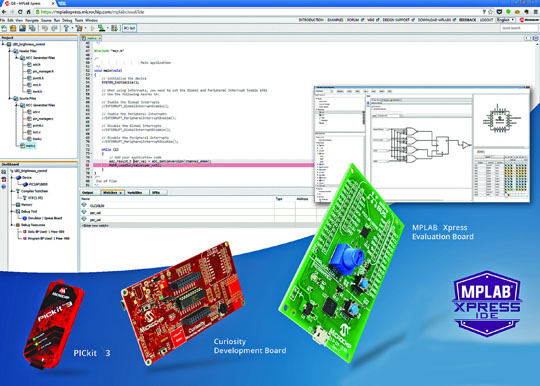This screenshot has width=540, height=386.
Task: Click the browser reload icon
Action: pyautogui.click(x=20, y=12)
